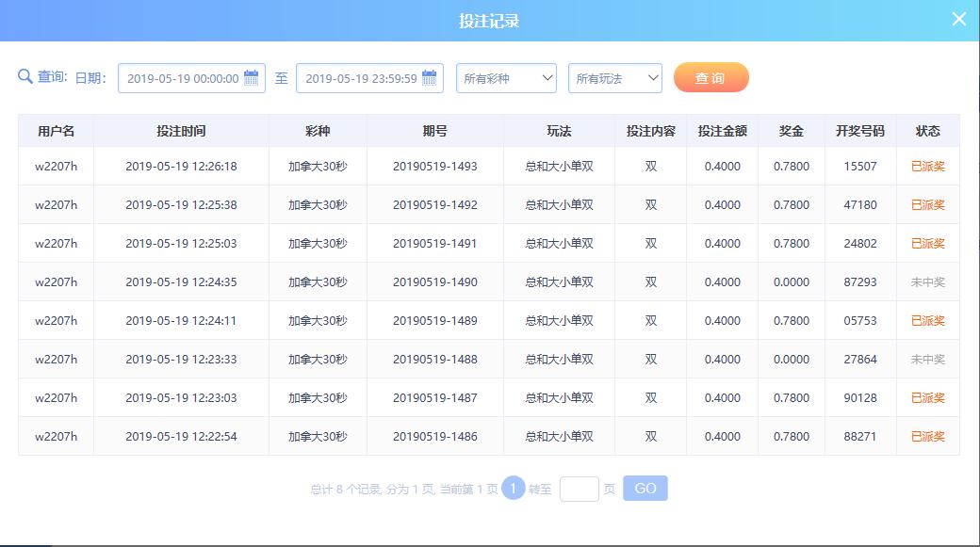Image resolution: width=980 pixels, height=547 pixels.
Task: Click the start date field 2019-05-19 00:00:00
Action: coord(191,78)
